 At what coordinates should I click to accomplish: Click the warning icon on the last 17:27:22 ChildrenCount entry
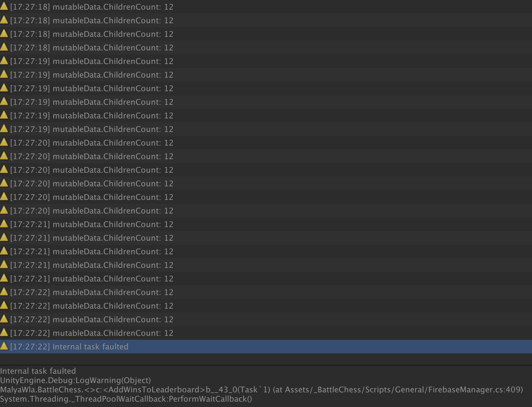[4, 333]
